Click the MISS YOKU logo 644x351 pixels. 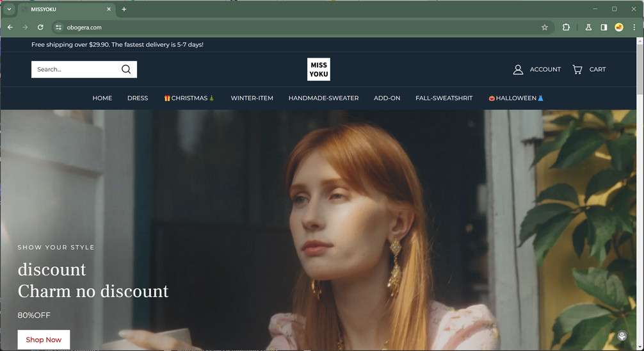pos(319,69)
